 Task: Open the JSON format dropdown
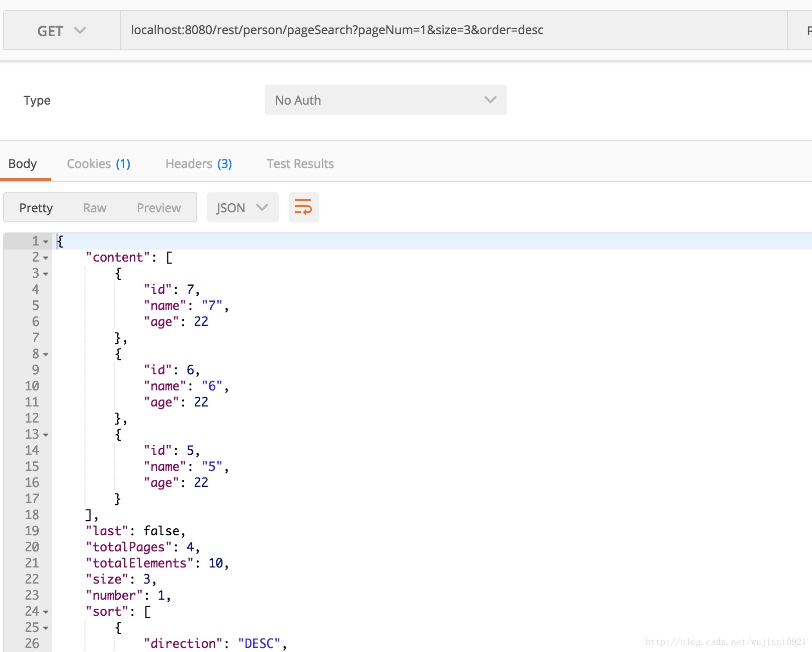pyautogui.click(x=242, y=207)
